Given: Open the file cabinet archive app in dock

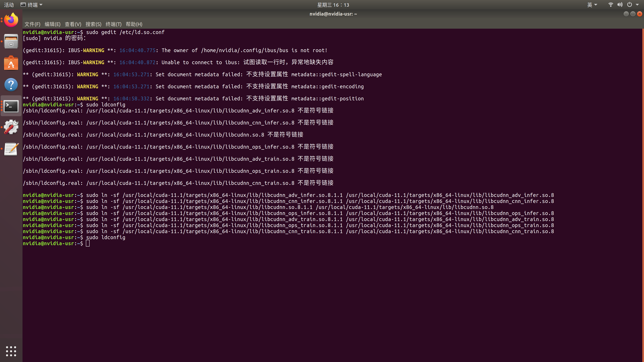Looking at the screenshot, I should 11,41.
